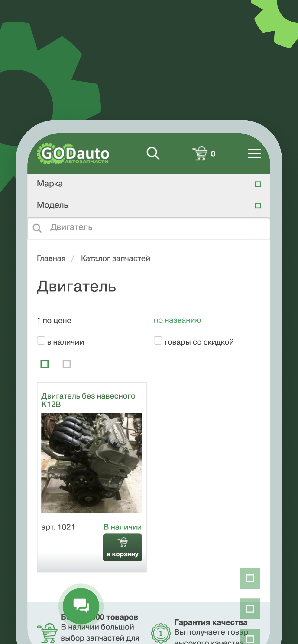Click the В наличии stock status
Image resolution: width=298 pixels, height=644 pixels.
[x=123, y=527]
